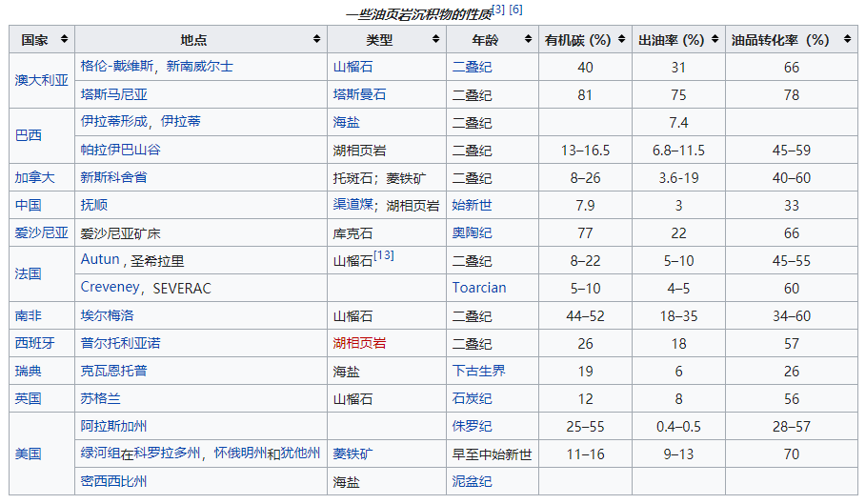The height and width of the screenshot is (504, 866).
Task: Open the 帕拉伊巴山谷 location link
Action: 120,150
